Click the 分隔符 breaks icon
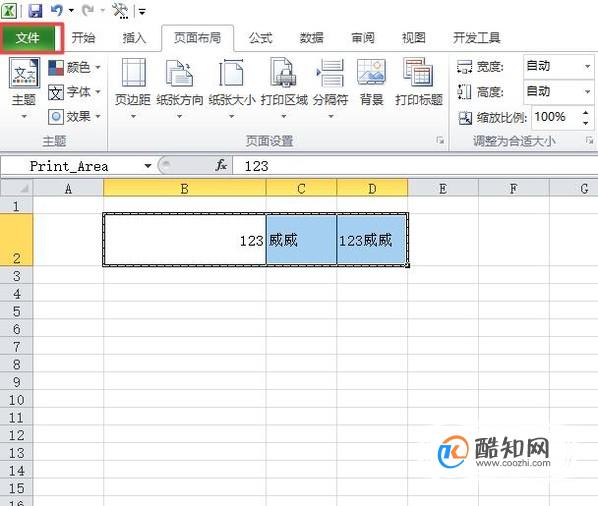 330,72
